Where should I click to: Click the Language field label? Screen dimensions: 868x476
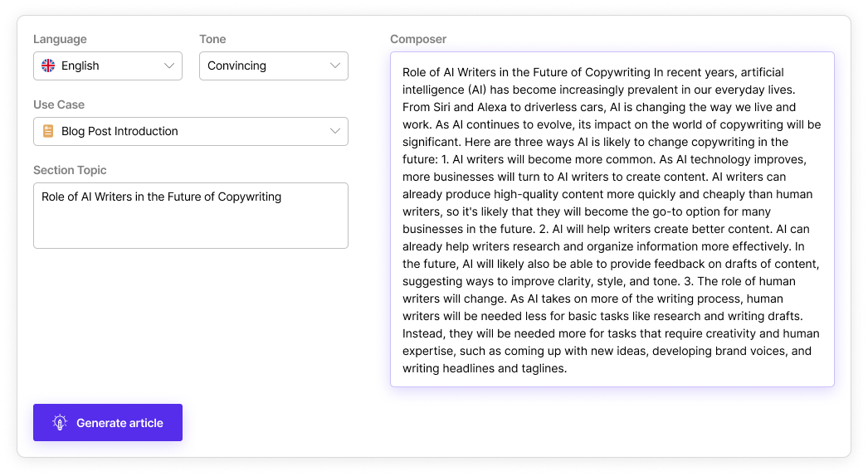(x=60, y=39)
